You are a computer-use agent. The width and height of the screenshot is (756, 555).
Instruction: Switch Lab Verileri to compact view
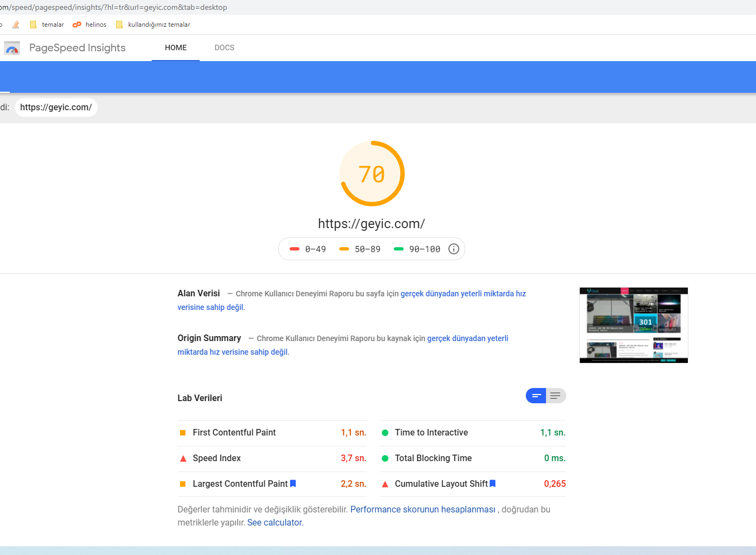click(536, 396)
